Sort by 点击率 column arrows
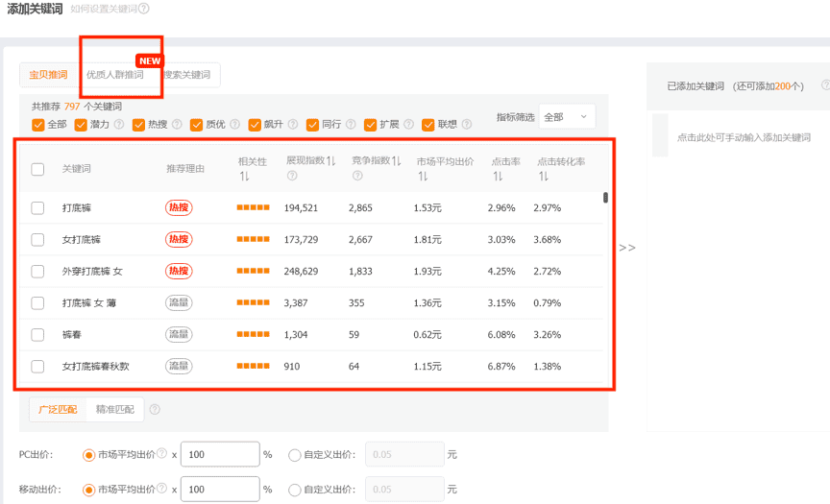This screenshot has height=504, width=830. click(x=498, y=176)
